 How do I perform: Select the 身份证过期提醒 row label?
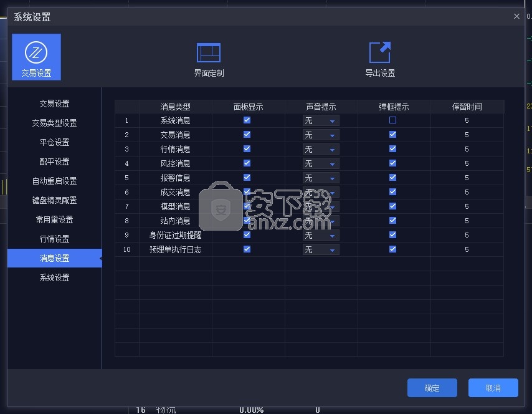tap(176, 235)
